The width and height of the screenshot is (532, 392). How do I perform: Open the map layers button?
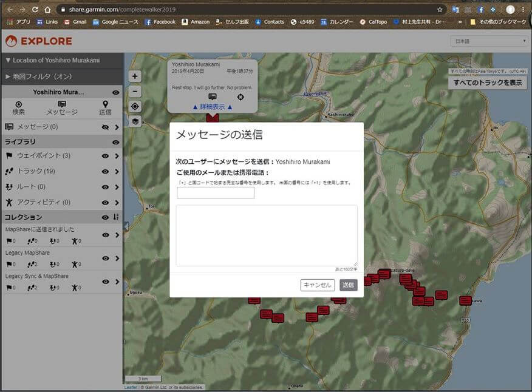135,121
